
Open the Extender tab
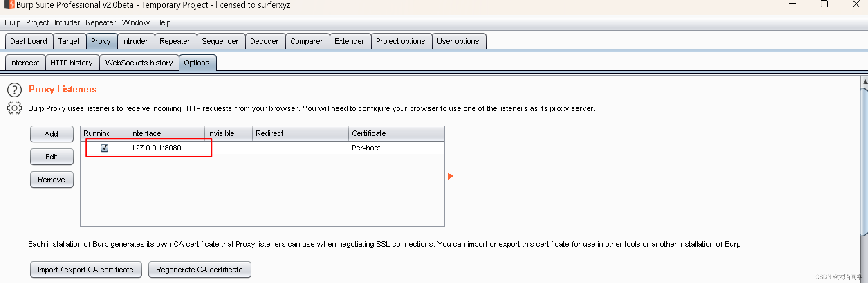[350, 42]
